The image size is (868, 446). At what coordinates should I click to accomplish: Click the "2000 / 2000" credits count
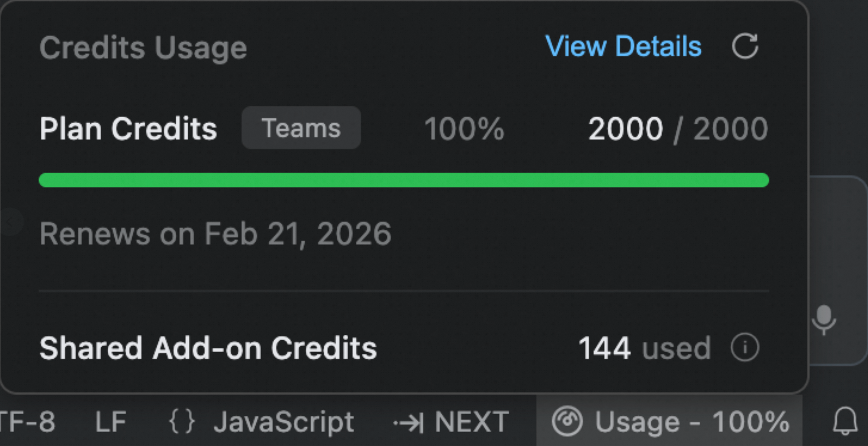pyautogui.click(x=678, y=129)
